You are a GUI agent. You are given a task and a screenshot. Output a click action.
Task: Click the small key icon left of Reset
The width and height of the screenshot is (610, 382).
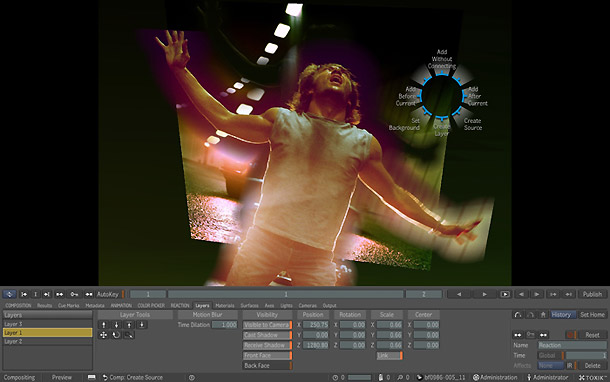point(530,335)
